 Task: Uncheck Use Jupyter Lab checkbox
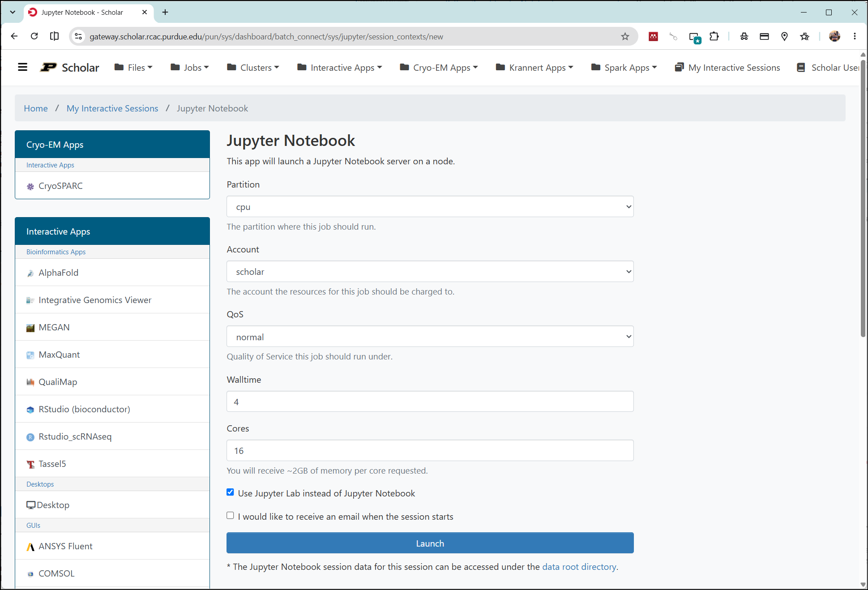[x=230, y=492]
